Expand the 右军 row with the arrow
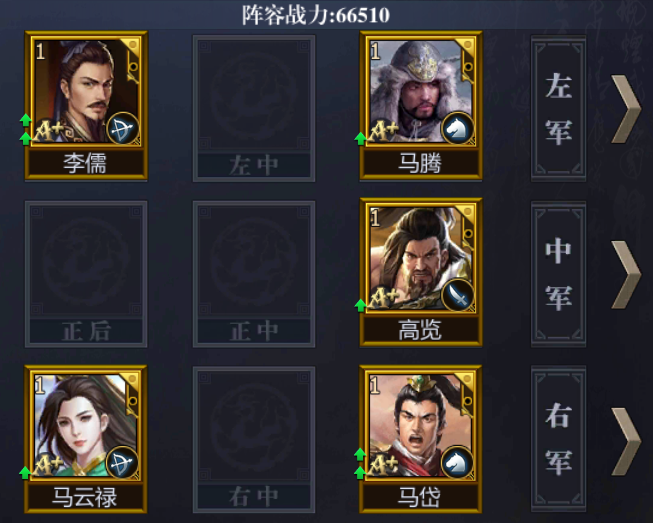Viewport: 653px width, 523px height. [626, 442]
